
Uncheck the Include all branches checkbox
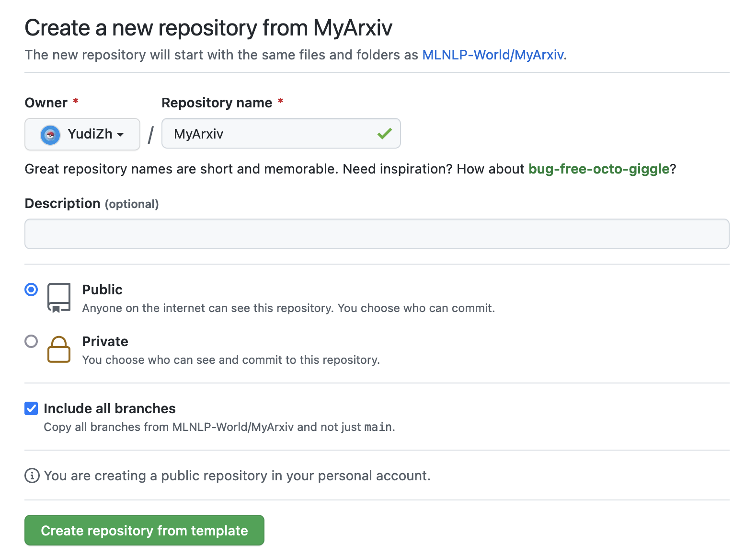31,408
